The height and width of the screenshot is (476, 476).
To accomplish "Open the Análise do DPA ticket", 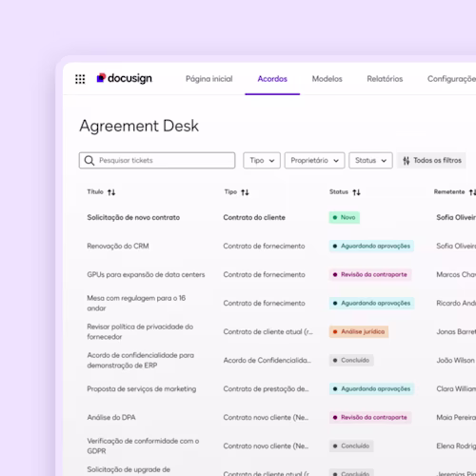I will click(111, 418).
